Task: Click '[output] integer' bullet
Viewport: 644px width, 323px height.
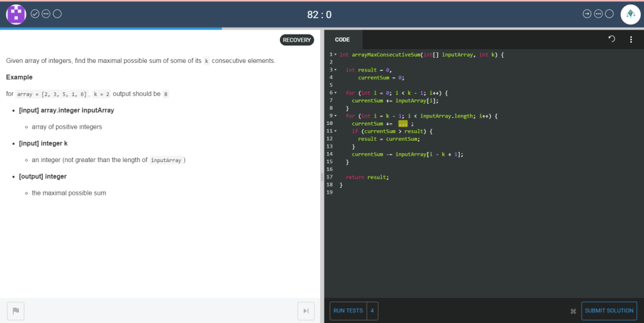Action: click(43, 177)
